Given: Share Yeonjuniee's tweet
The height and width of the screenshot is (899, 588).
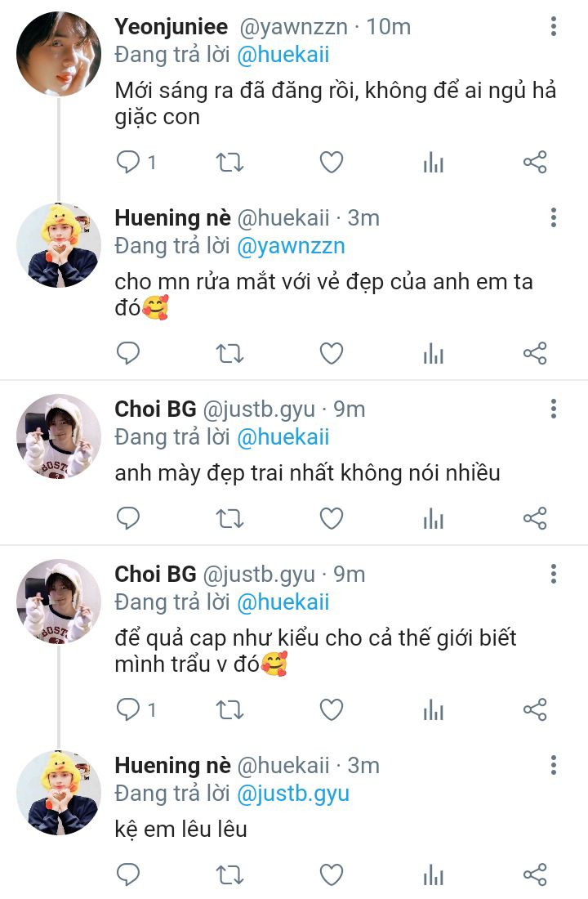Looking at the screenshot, I should (x=535, y=163).
